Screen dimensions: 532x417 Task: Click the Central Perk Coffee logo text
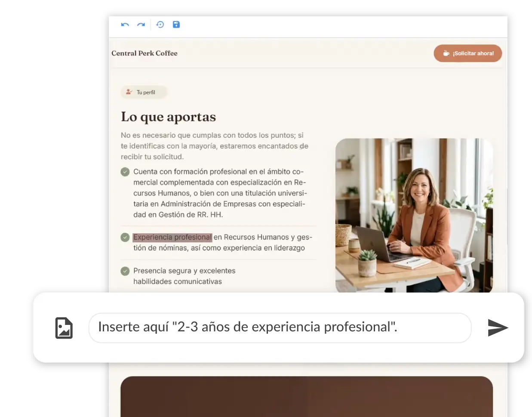[145, 53]
